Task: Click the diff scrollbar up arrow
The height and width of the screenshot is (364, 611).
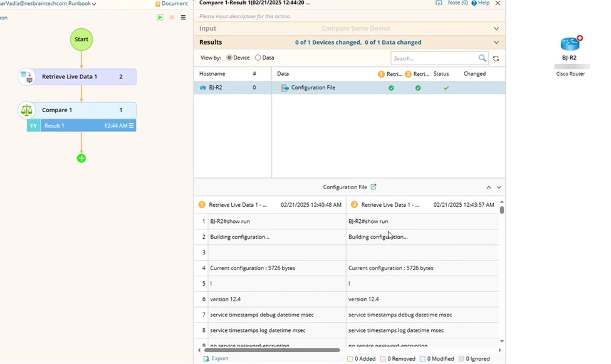Action: pos(502,202)
